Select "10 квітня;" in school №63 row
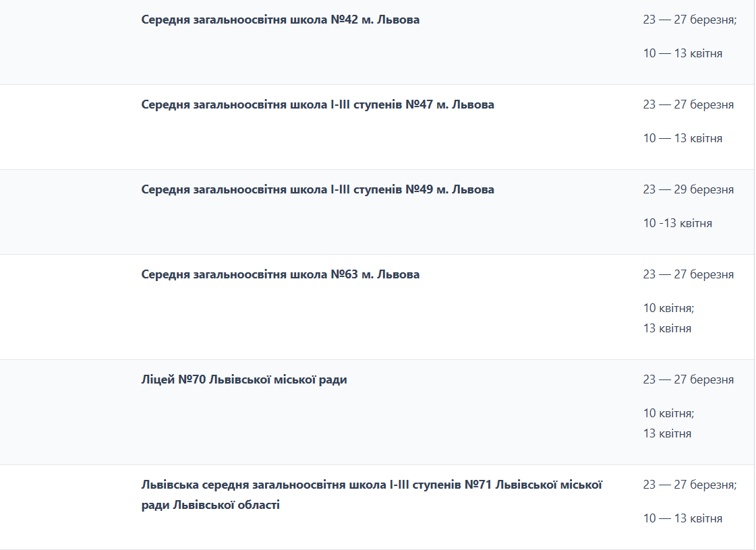Screen dimensions: 756x550 pos(668,308)
